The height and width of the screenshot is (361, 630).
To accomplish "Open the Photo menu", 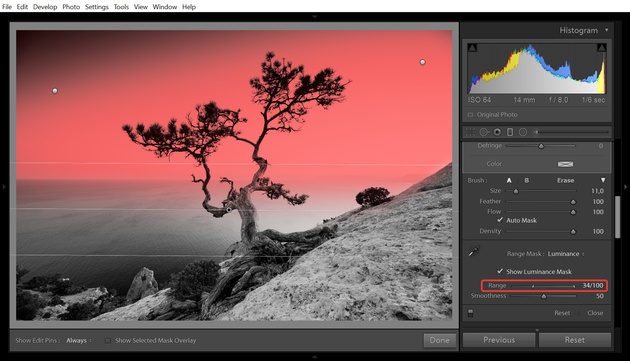I will 71,7.
